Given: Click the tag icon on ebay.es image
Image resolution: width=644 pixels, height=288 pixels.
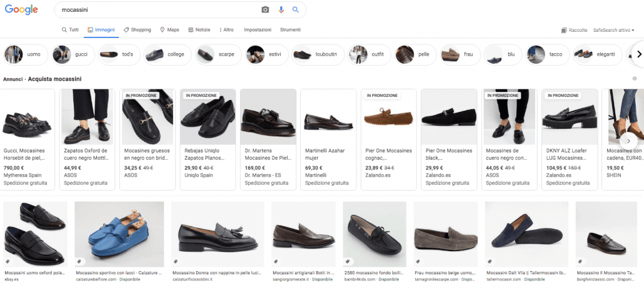Looking at the screenshot, I should pyautogui.click(x=8, y=261).
